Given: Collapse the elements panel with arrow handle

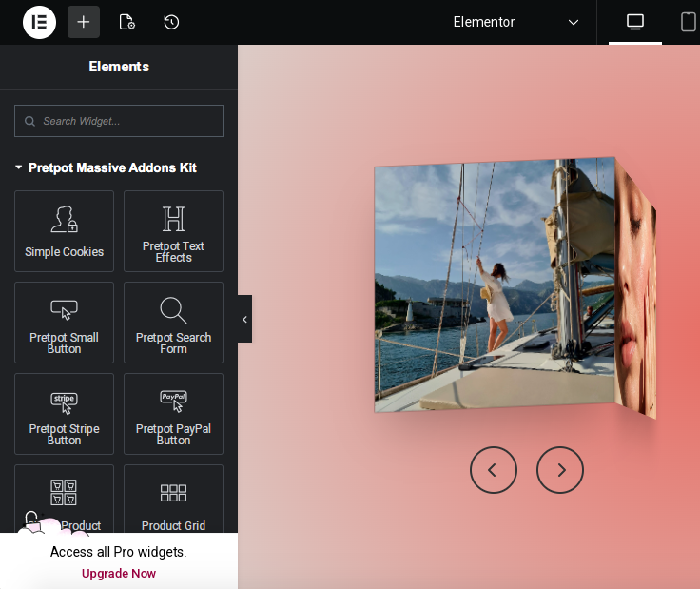Looking at the screenshot, I should (x=244, y=319).
